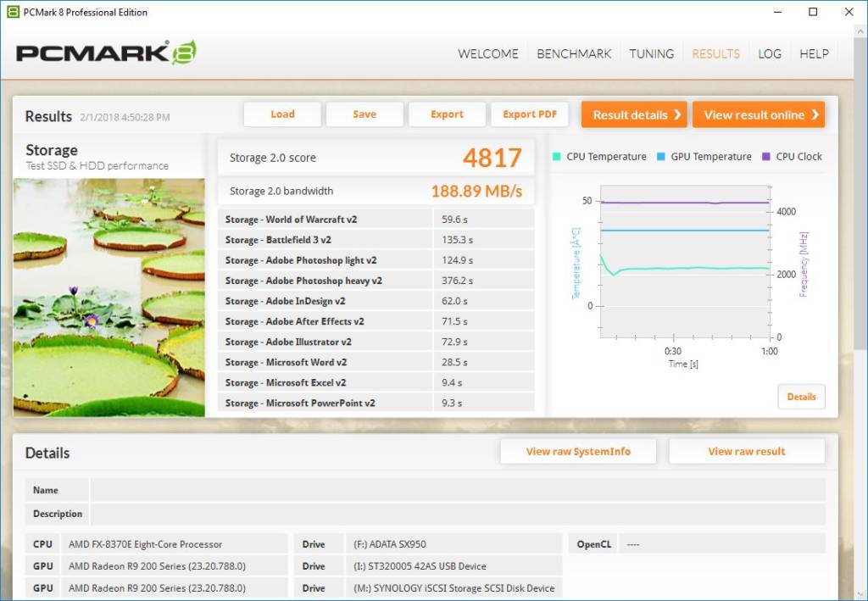Select Microsoft PowerPoint v2 row
The image size is (868, 601).
tap(376, 403)
